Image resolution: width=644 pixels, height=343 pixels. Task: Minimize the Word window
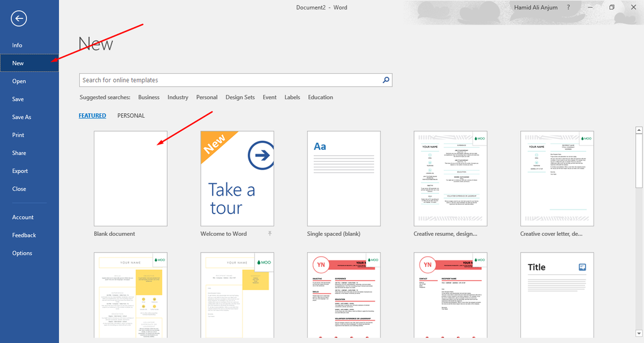(590, 8)
